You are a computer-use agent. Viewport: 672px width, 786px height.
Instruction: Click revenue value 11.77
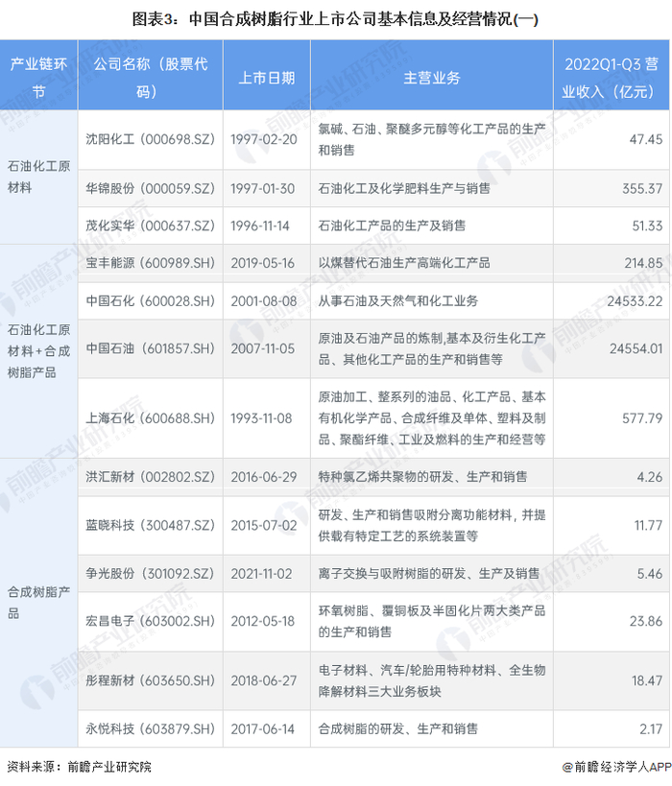(648, 525)
